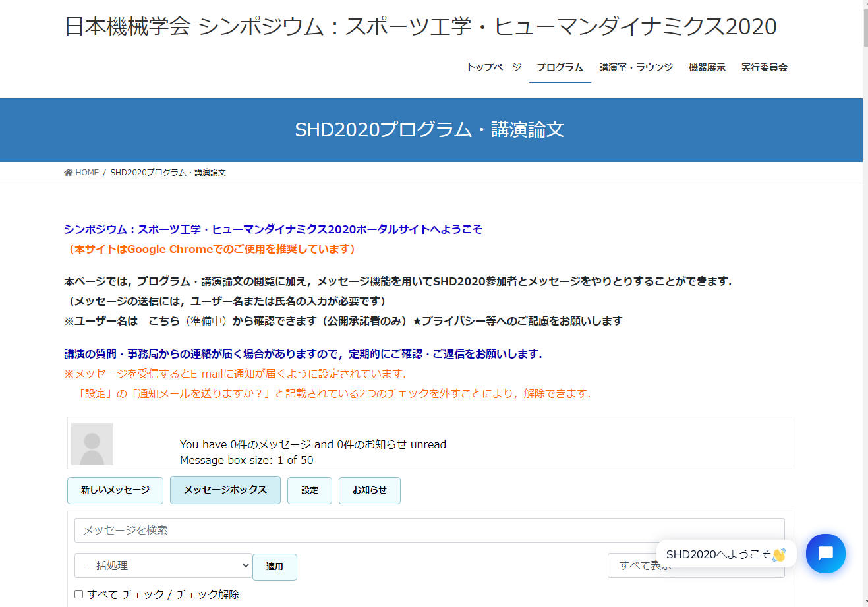Click the メッセージを検索 search field

pos(430,531)
